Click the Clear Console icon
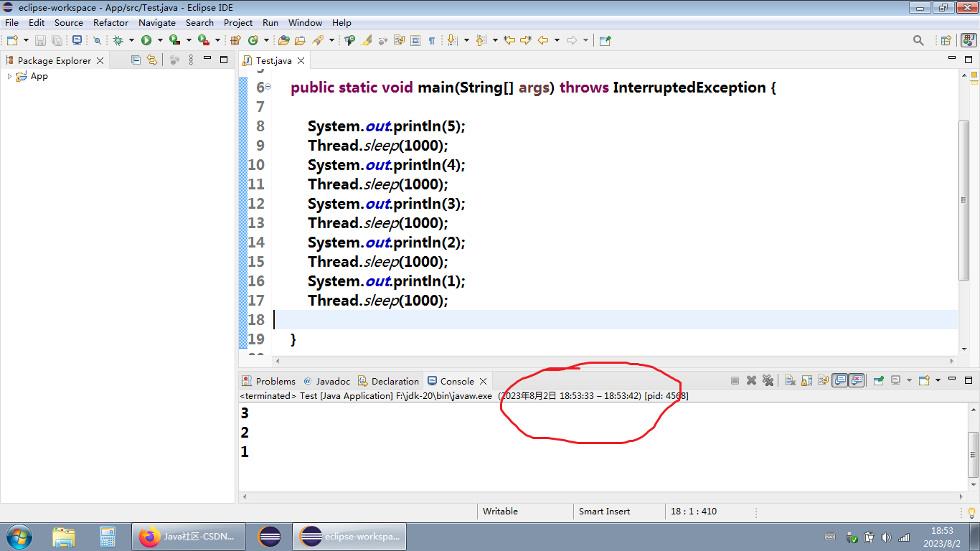This screenshot has height=551, width=980. tap(789, 381)
